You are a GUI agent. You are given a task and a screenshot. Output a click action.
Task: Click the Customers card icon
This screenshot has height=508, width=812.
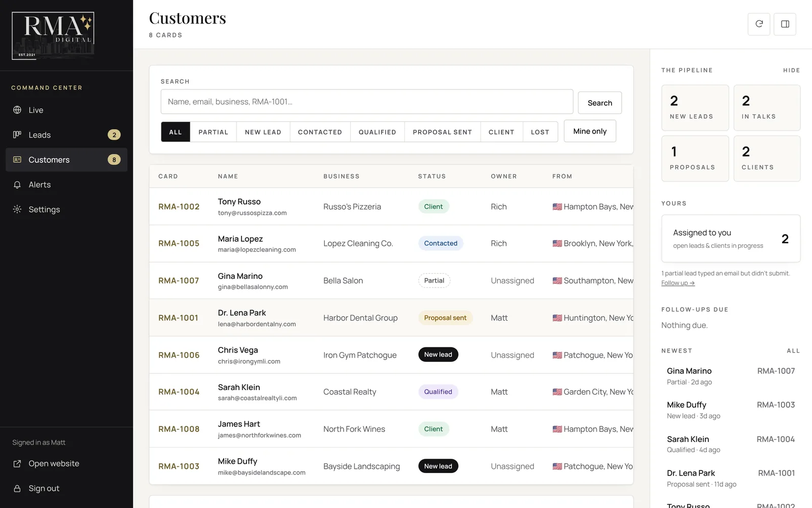click(17, 160)
